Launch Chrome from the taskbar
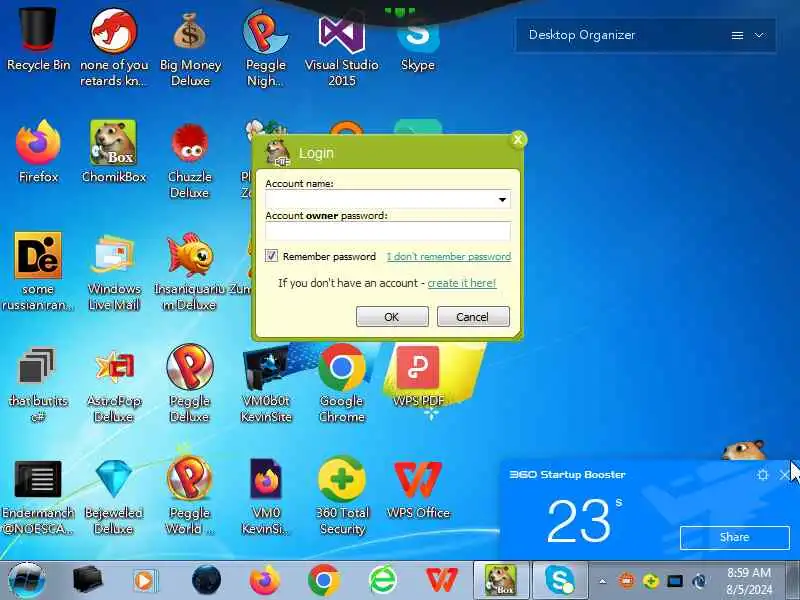 coord(323,580)
